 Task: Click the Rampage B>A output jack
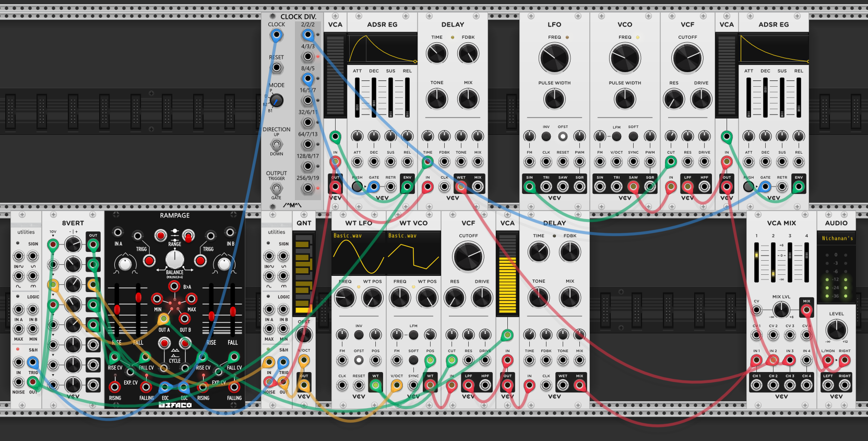pyautogui.click(x=174, y=286)
